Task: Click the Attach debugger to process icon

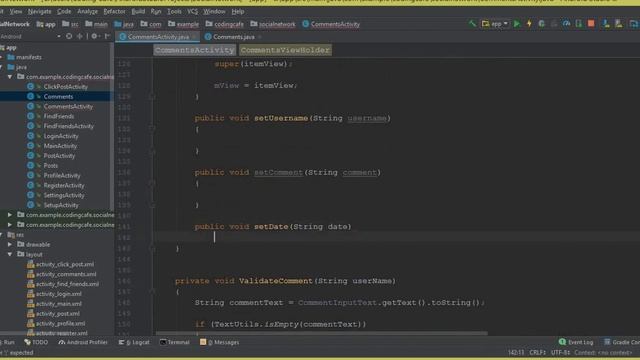Action: [579, 24]
